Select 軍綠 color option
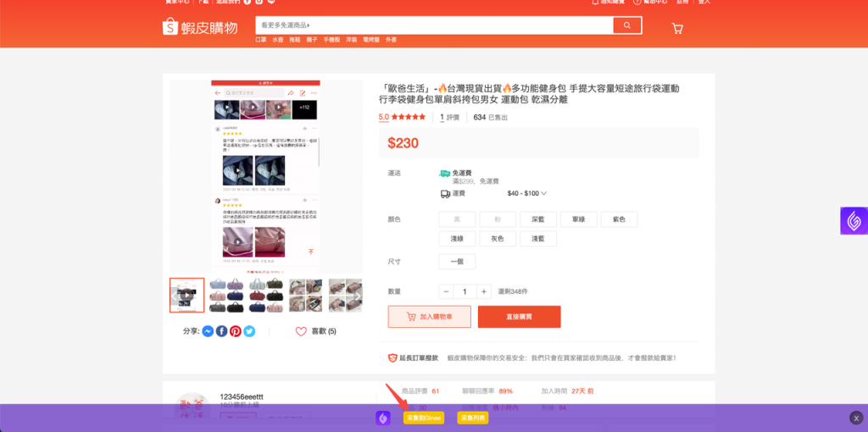Image resolution: width=868 pixels, height=432 pixels. 578,219
